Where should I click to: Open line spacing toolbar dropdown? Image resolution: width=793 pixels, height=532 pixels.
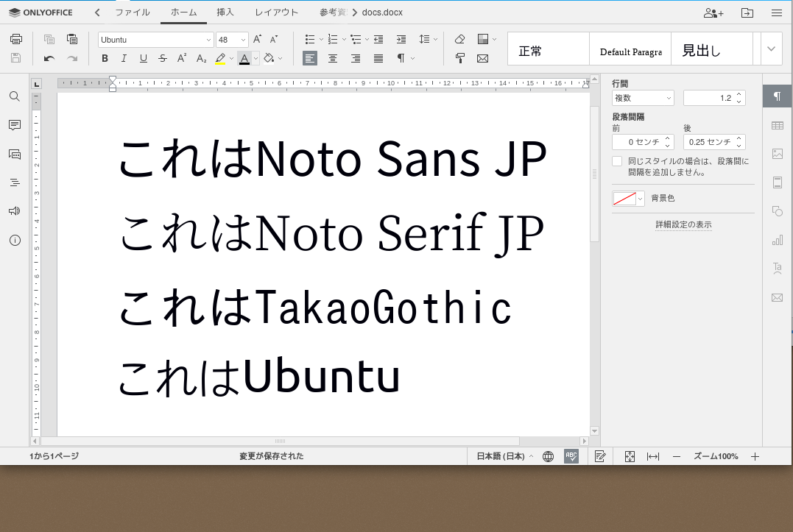pyautogui.click(x=435, y=39)
